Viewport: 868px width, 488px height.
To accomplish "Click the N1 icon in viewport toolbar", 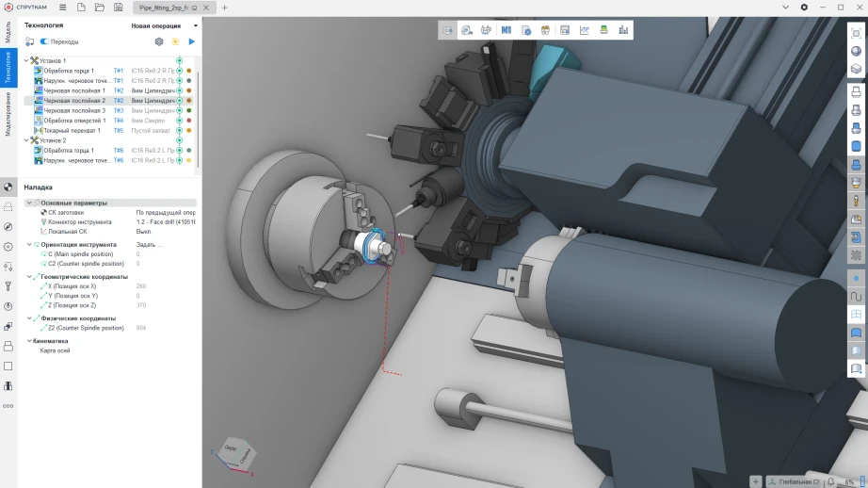I will 506,30.
